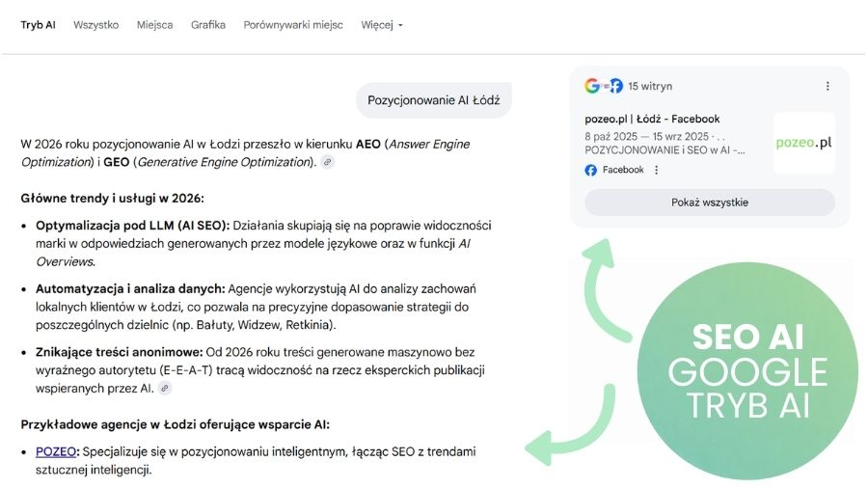Click the Facebook icon under the source snippet

[590, 170]
